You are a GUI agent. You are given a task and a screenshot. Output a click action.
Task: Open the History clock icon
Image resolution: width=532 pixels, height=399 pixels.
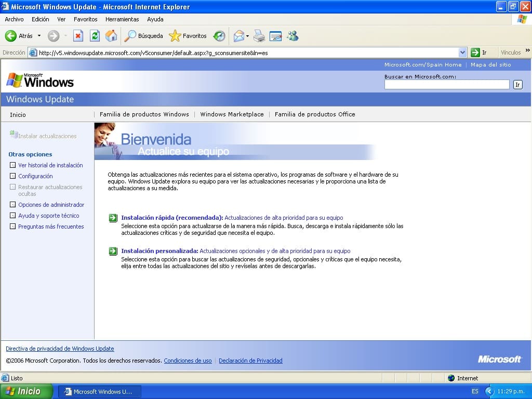219,36
